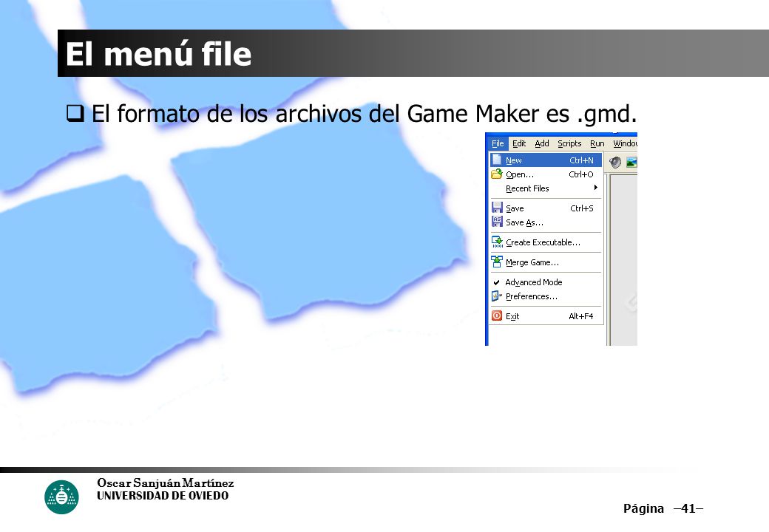Click the Save floppy disk icon
Image resolution: width=769 pixels, height=532 pixels.
point(497,208)
